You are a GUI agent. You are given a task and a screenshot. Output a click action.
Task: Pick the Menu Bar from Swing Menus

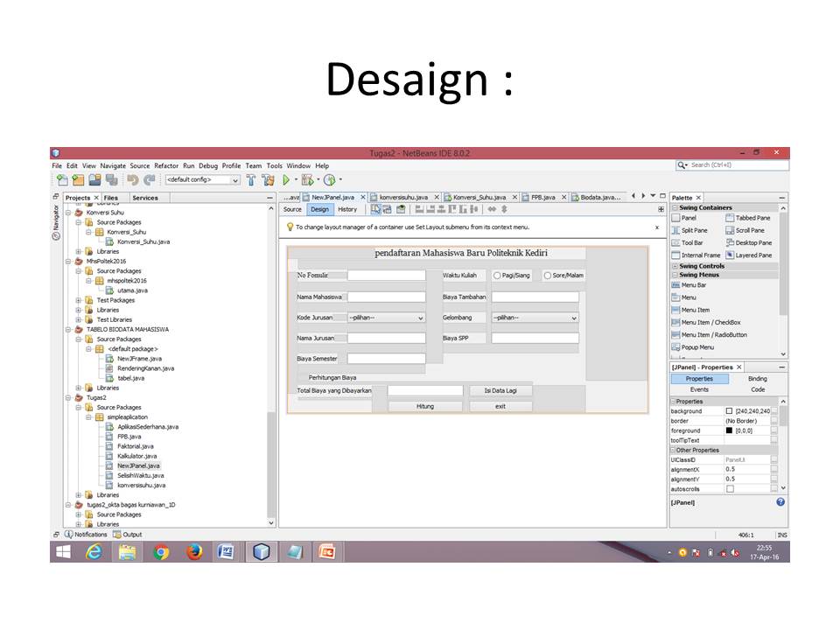(691, 283)
